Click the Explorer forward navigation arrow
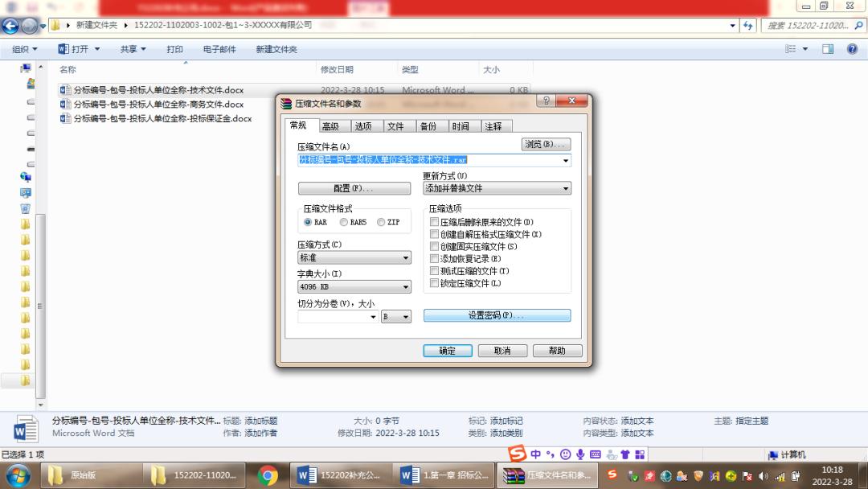 pos(30,26)
